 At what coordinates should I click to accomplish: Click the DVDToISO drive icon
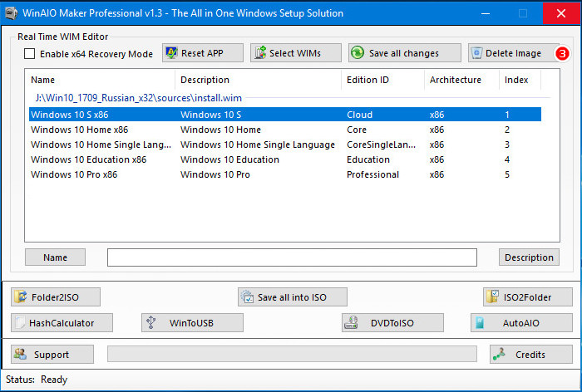point(351,322)
